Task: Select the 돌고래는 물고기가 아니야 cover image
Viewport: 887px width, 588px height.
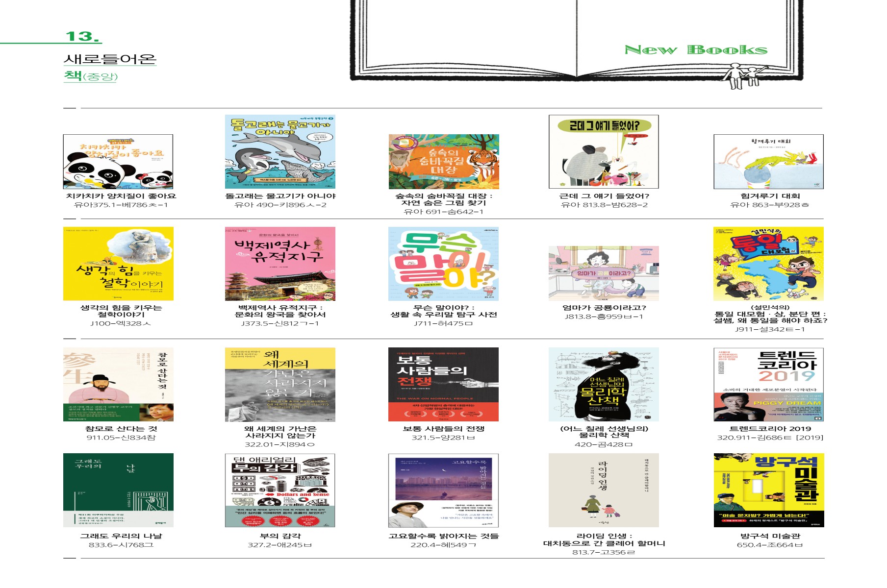Action: click(280, 152)
